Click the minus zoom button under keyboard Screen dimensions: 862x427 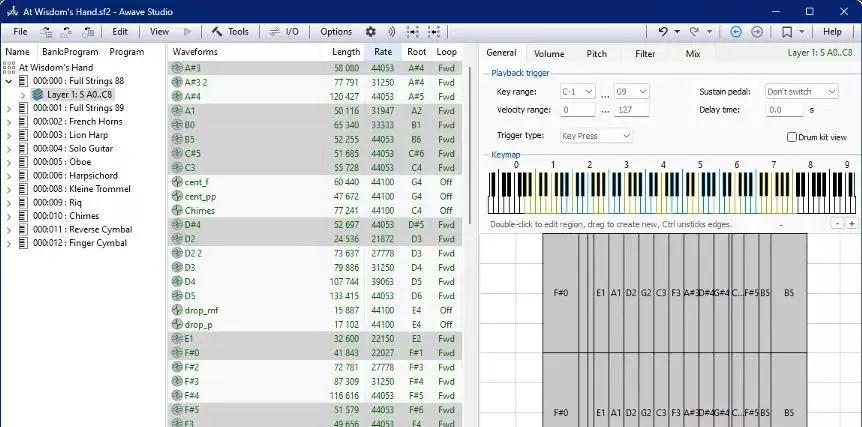[837, 224]
